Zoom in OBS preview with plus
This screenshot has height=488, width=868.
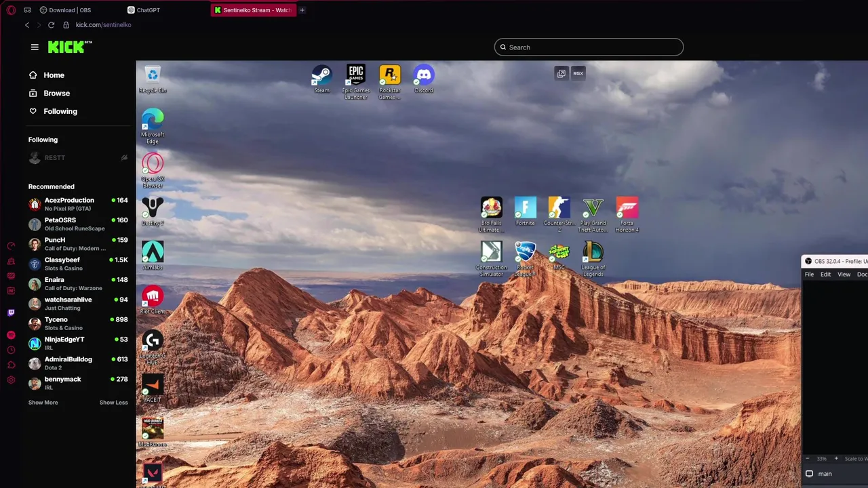pos(835,459)
